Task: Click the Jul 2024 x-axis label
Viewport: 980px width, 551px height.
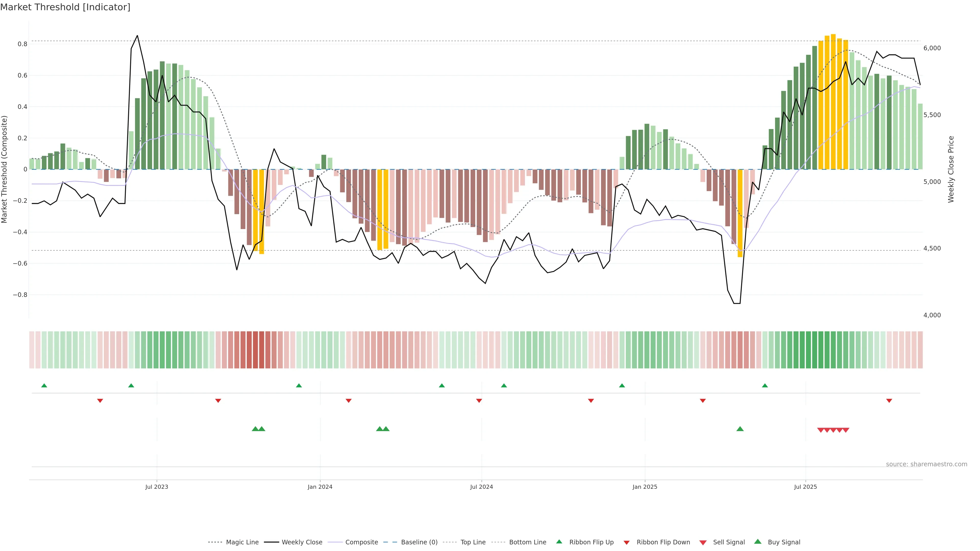Action: (481, 487)
